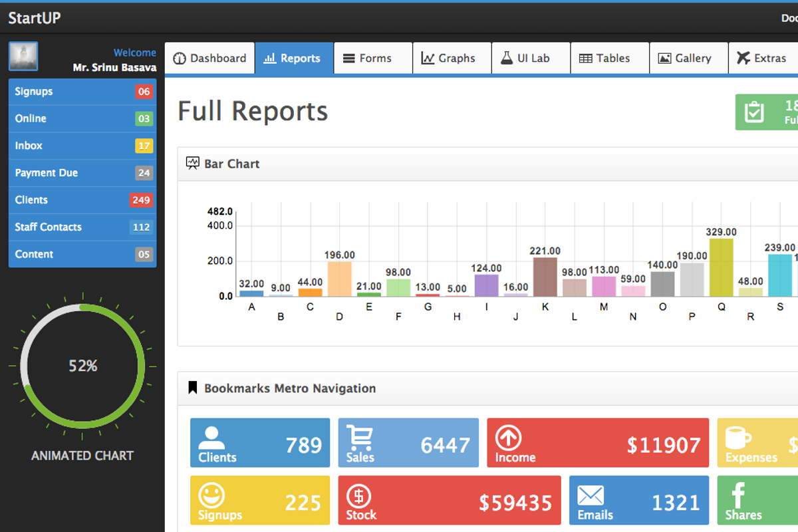Viewport: 798px width, 532px height.
Task: Click the Forms tab list icon
Action: 348,59
